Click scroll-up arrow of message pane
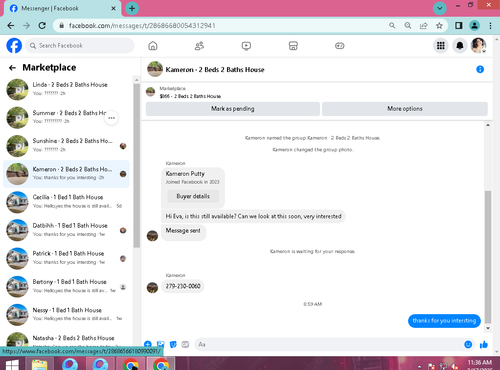500x370 pixels. point(488,125)
